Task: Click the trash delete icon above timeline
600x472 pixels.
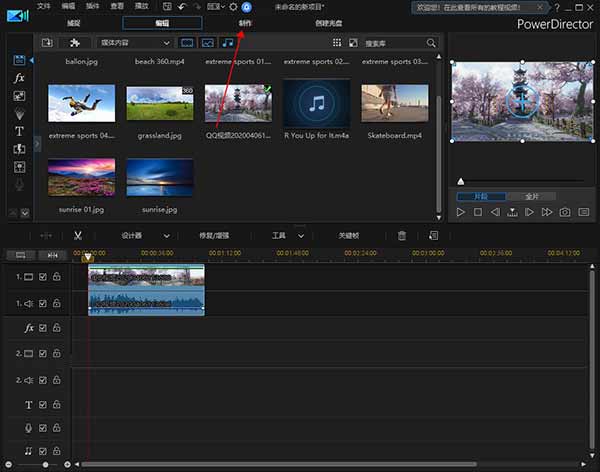Action: (x=402, y=235)
